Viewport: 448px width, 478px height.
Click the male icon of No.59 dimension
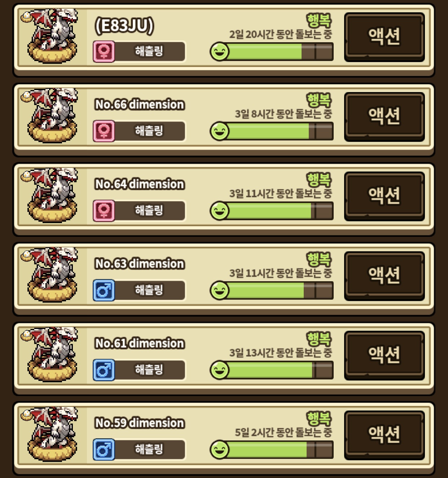point(104,449)
